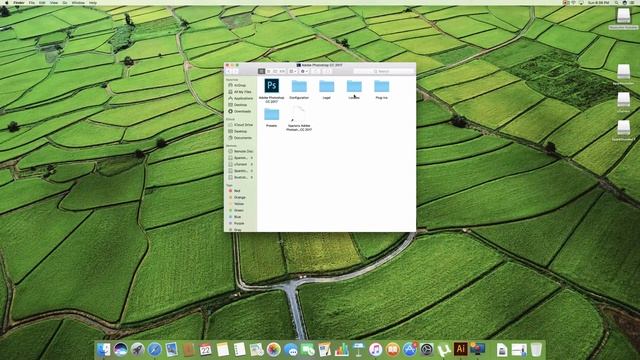Open Notification Center in menu bar
Image resolution: width=640 pixels, height=360 pixels.
click(x=633, y=2)
